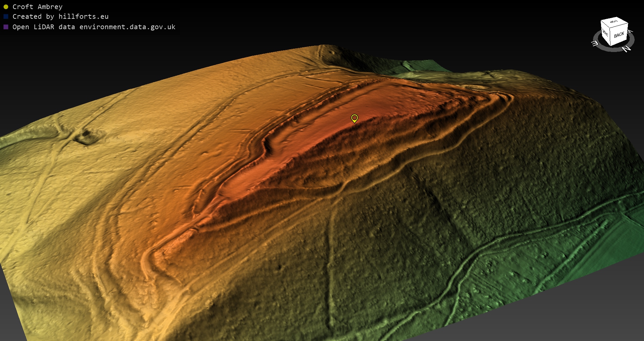
Task: Select the TOP face of the view cube
Action: click(613, 22)
